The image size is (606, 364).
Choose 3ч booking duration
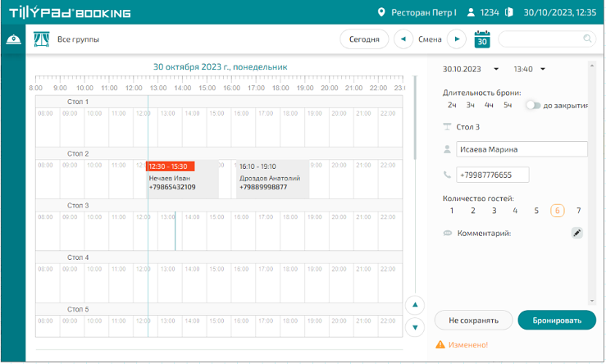point(471,105)
